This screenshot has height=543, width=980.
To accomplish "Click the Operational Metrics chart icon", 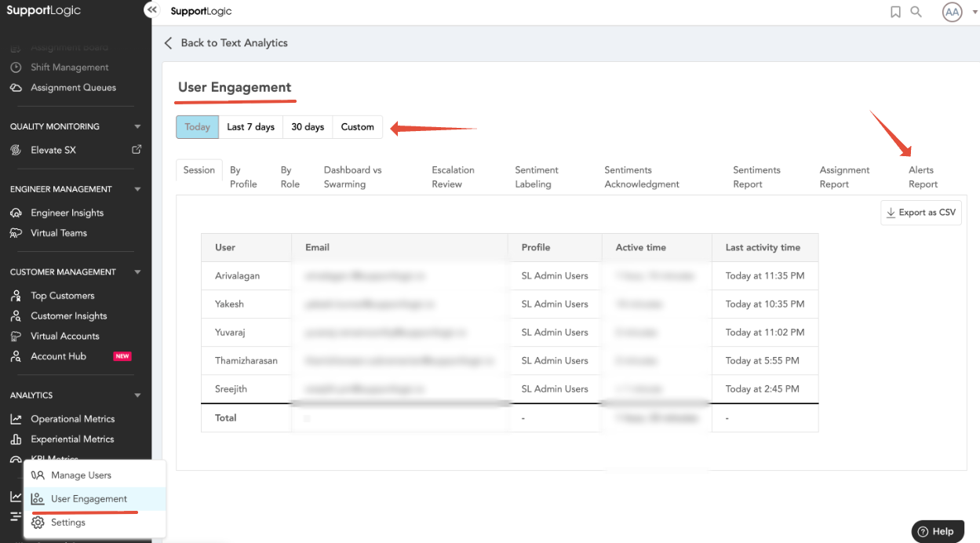I will [16, 419].
